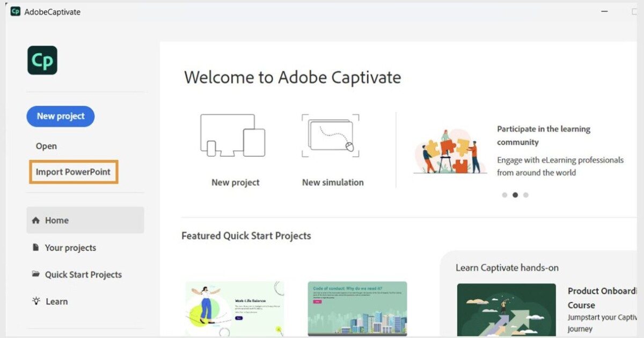
Task: Click the Featured Quick Start Projects heading
Action: click(x=246, y=236)
